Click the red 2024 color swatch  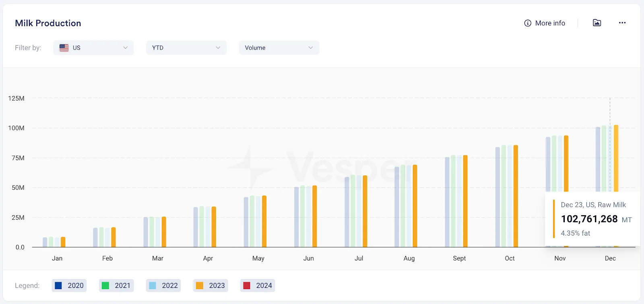247,285
